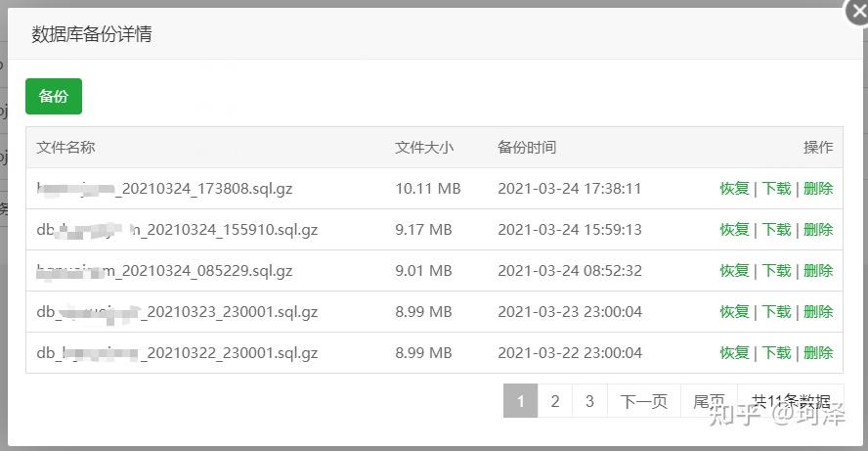Click the green 备份 button
The height and width of the screenshot is (451, 868).
(54, 96)
